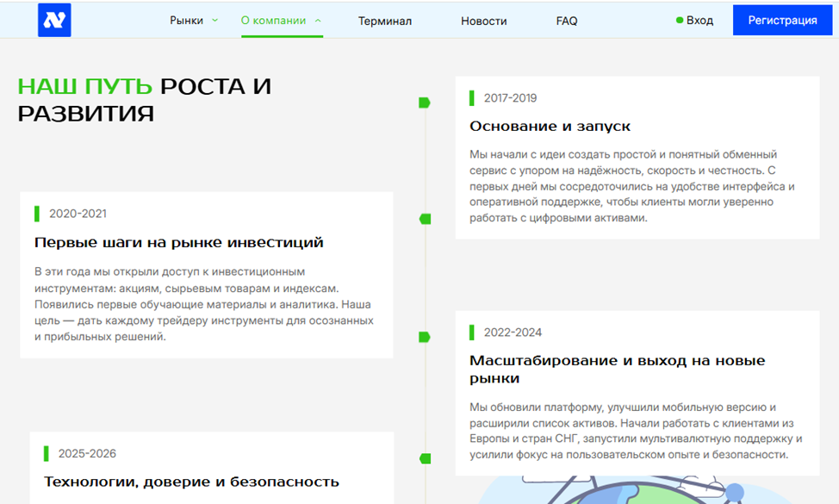
Task: Select the О компании menu item
Action: tap(273, 21)
